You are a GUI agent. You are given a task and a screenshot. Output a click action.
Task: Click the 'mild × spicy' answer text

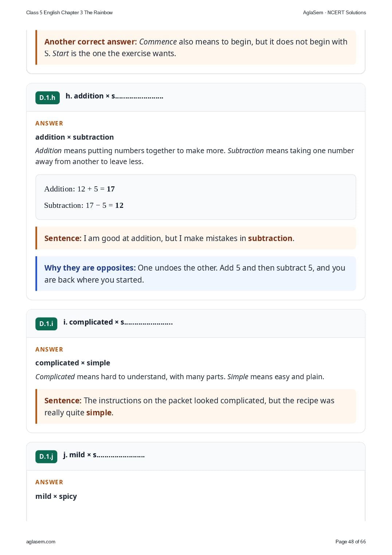pos(56,496)
